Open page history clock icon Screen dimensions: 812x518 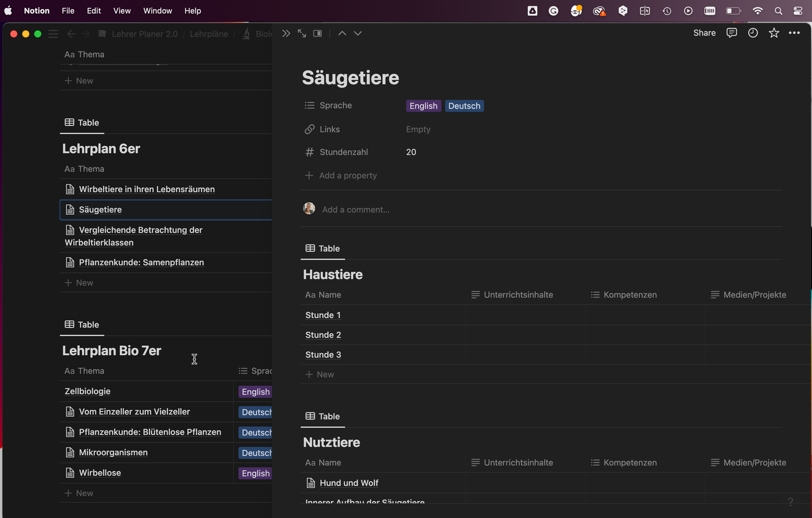[753, 33]
